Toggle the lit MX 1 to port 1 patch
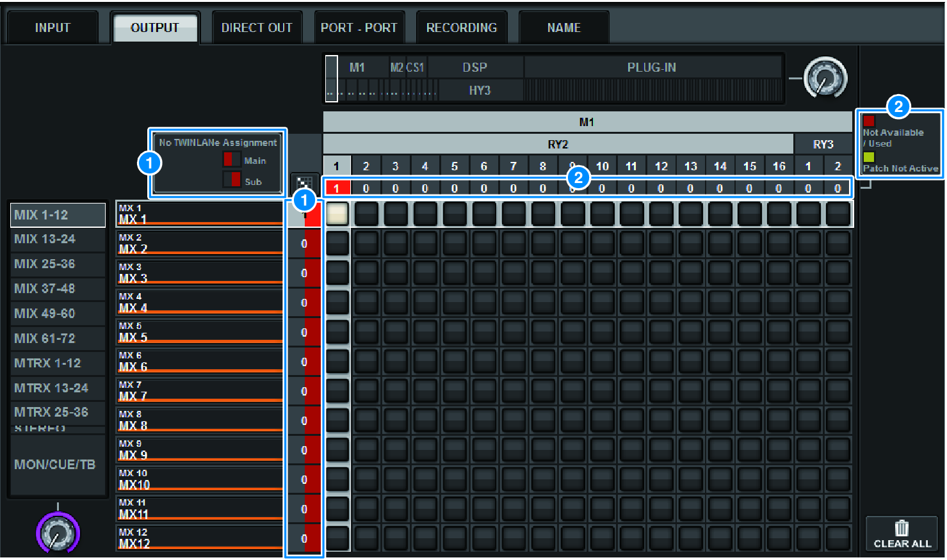 (x=337, y=214)
